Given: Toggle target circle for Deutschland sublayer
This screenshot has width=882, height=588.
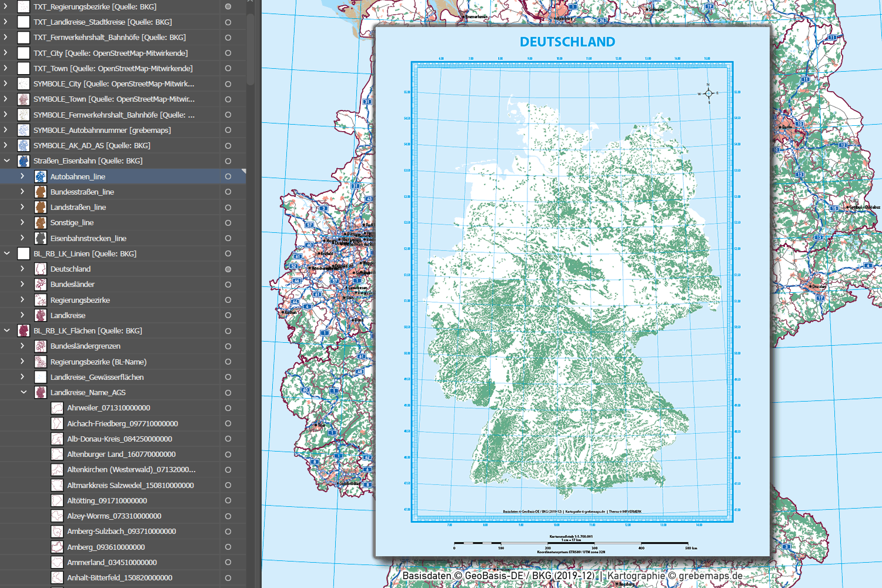Looking at the screenshot, I should 228,269.
